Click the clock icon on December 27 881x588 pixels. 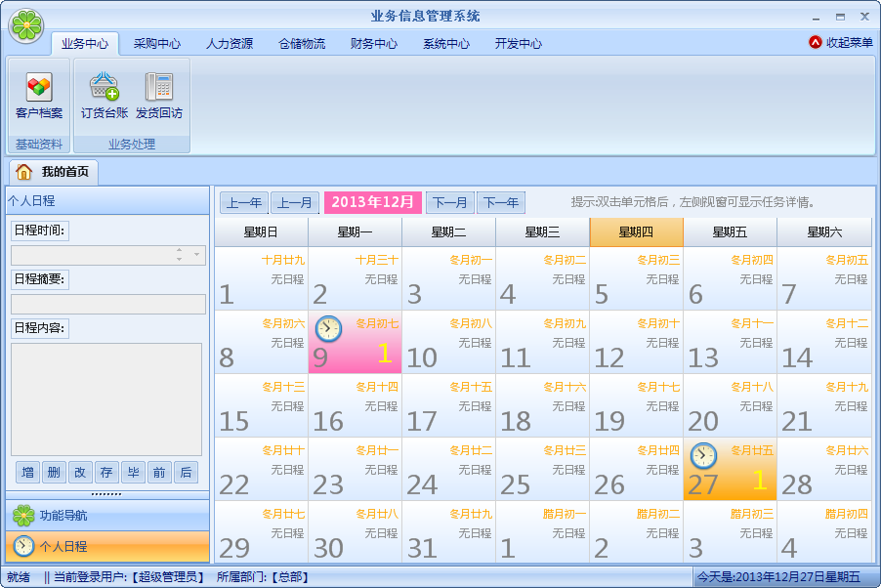pos(703,455)
